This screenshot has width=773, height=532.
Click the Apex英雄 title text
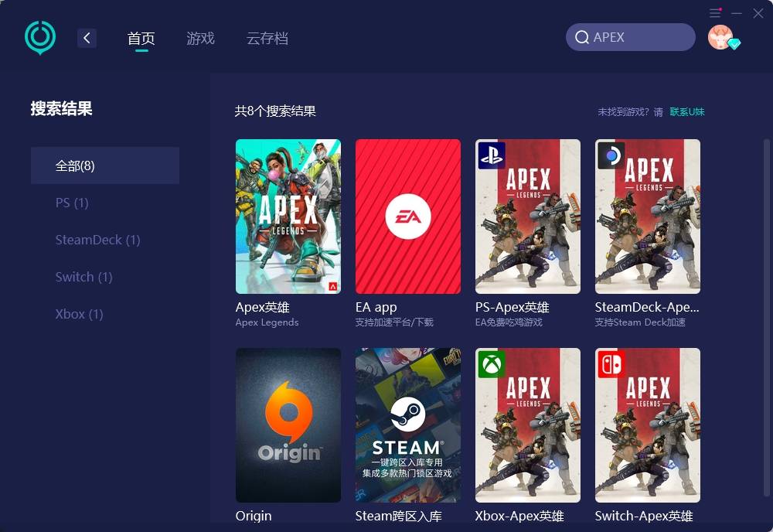pos(262,307)
